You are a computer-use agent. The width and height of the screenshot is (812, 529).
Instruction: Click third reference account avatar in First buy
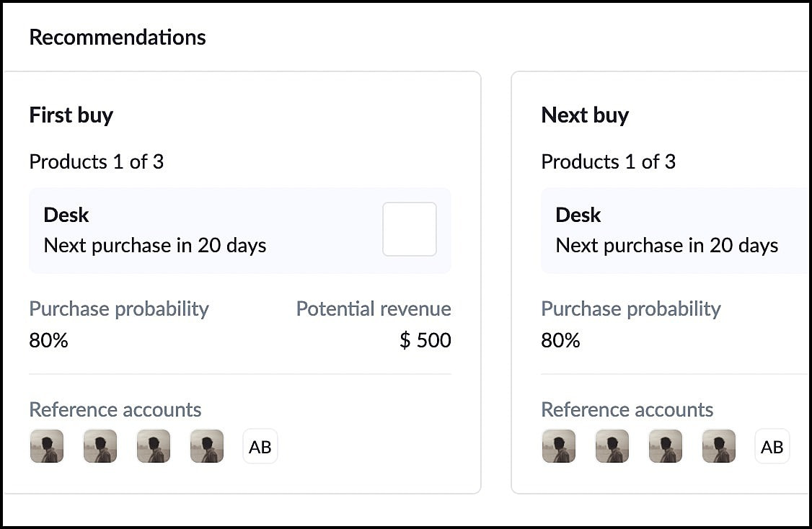pos(153,446)
